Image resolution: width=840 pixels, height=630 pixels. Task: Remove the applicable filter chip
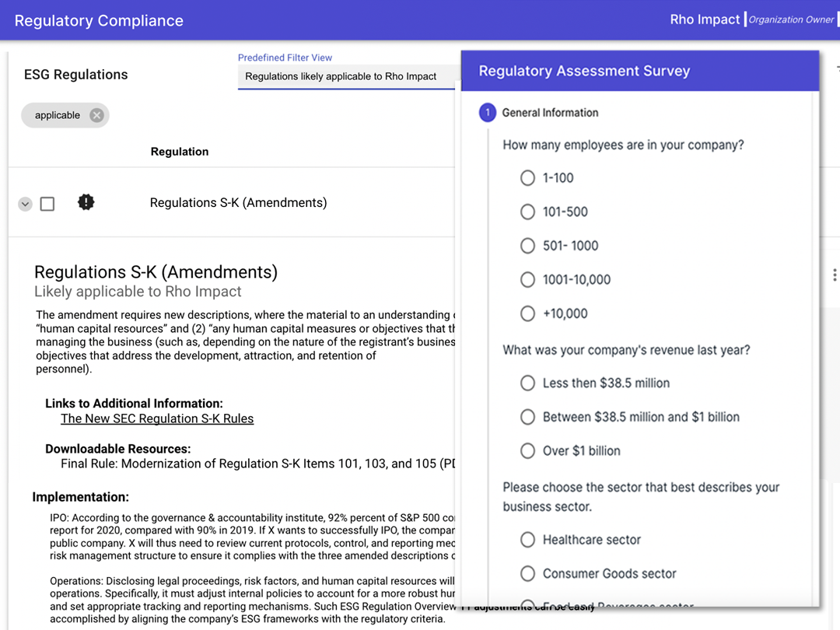pos(96,115)
